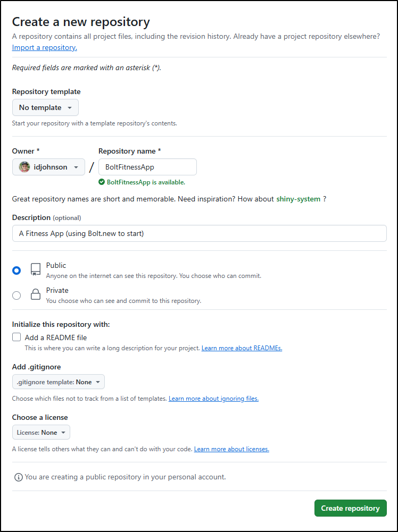Select the Private radio button
This screenshot has height=532, width=398.
click(16, 295)
